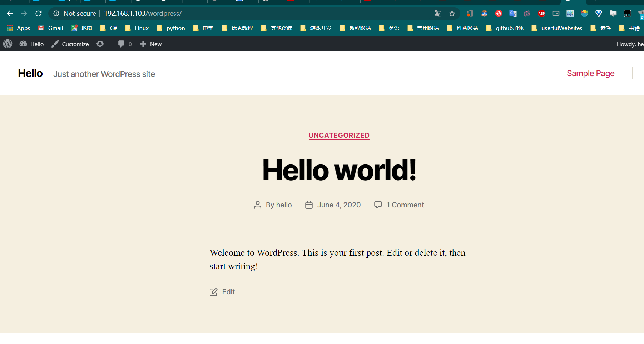Open the blue diamond extension icon
The width and height of the screenshot is (644, 344).
point(599,14)
